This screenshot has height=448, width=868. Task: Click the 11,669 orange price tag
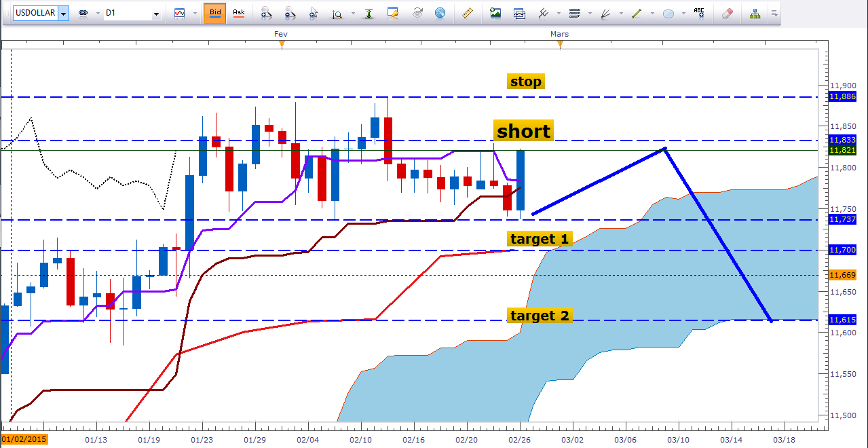click(842, 275)
